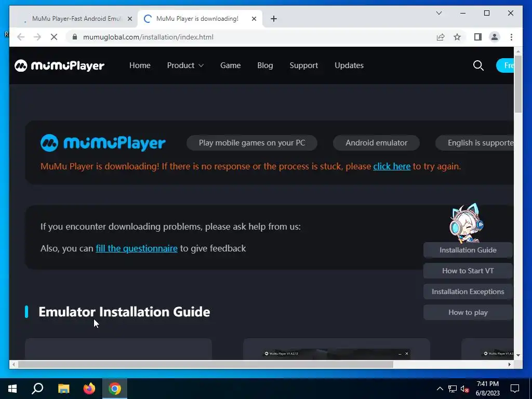Open Chrome's side panel icon
Image resolution: width=532 pixels, height=399 pixels.
click(478, 37)
